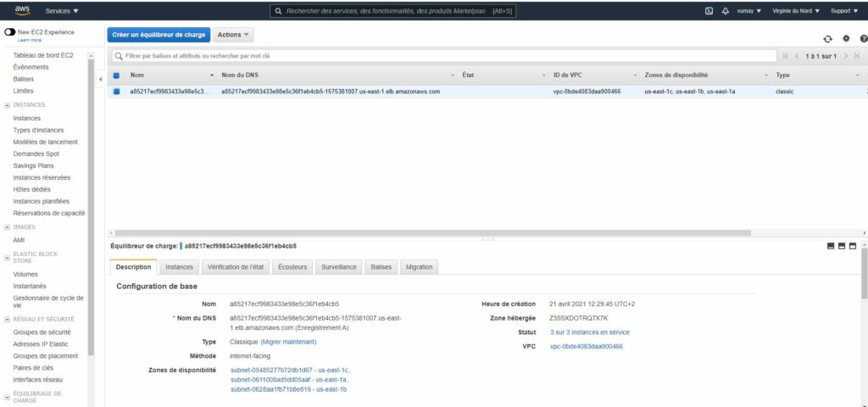Open the Actions dropdown

pos(233,35)
